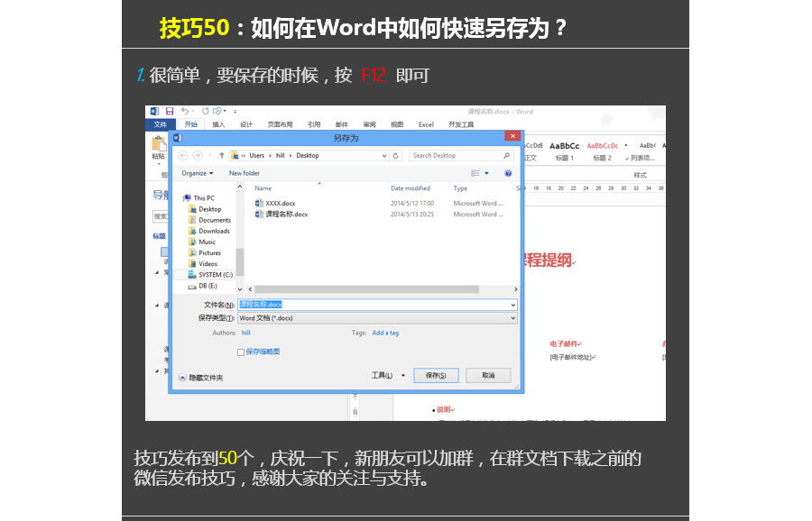Image resolution: width=812 pixels, height=521 pixels.
Task: Click the Add a tag link
Action: pyautogui.click(x=385, y=334)
